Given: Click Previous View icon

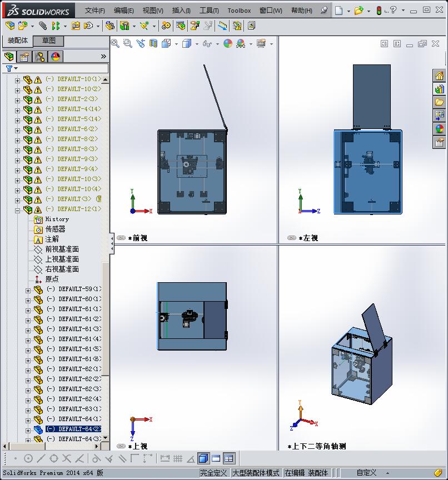Looking at the screenshot, I should pyautogui.click(x=141, y=43).
